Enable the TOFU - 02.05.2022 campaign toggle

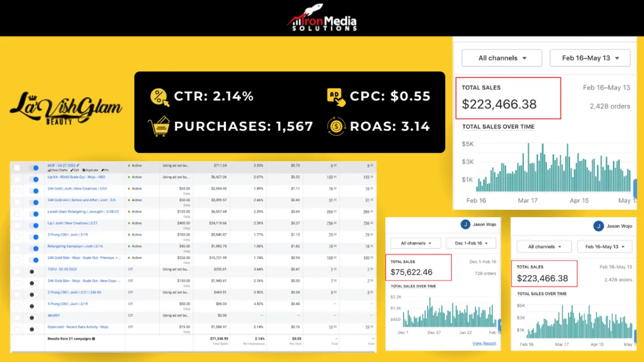[x=34, y=272]
